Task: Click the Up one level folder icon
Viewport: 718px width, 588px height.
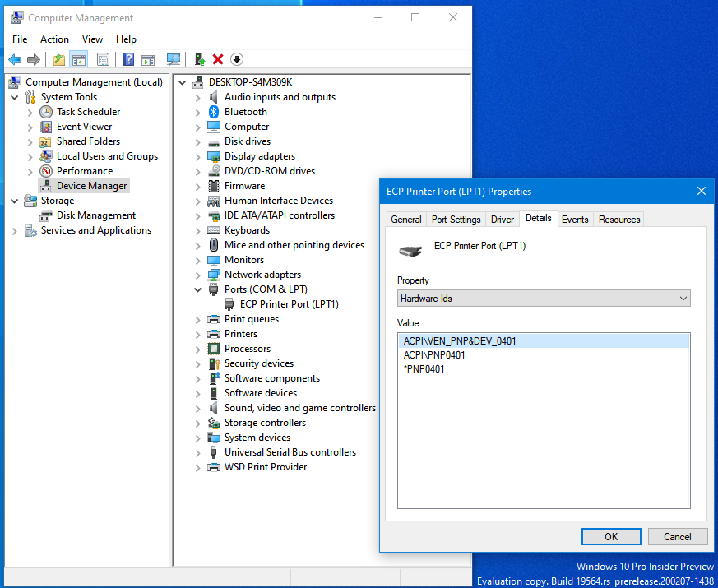Action: tap(59, 59)
